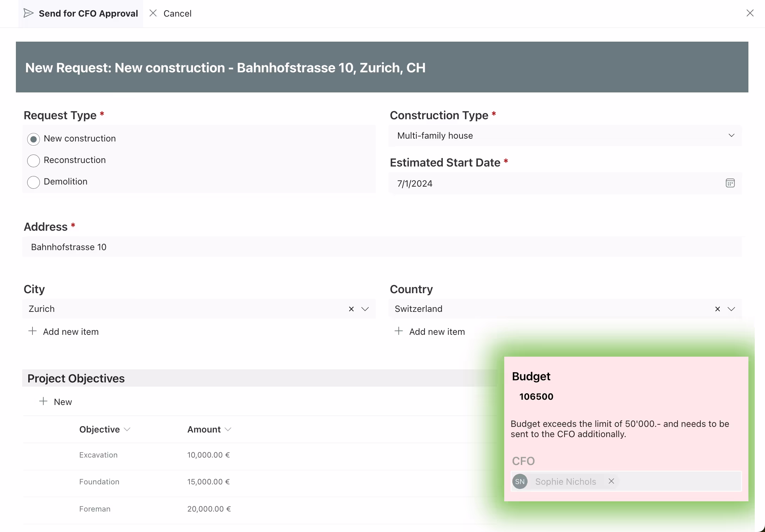
Task: Click the 10,000.00 € amount cell
Action: [209, 455]
